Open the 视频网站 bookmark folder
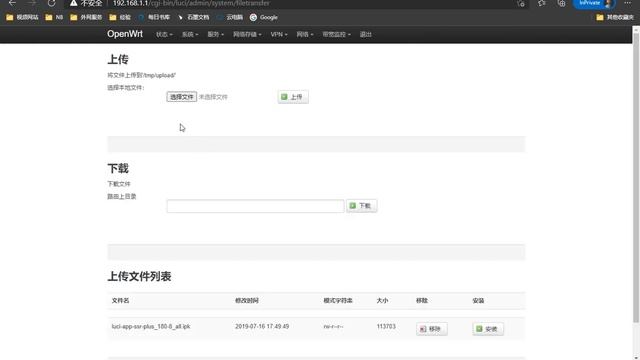640x360 pixels. tap(22, 17)
